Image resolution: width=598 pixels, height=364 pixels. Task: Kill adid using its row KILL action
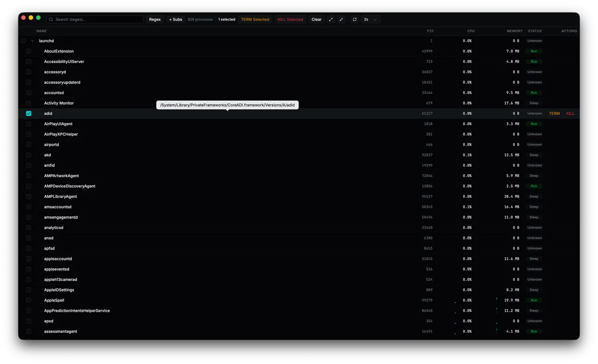click(570, 113)
